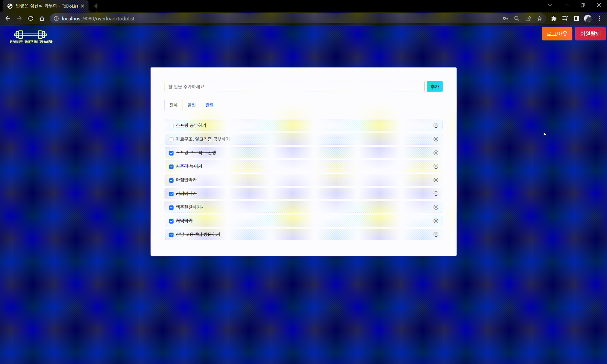Screen dimensions: 607x364
Task: Delete the 아침밥먹기 completed item
Action: coord(436,180)
